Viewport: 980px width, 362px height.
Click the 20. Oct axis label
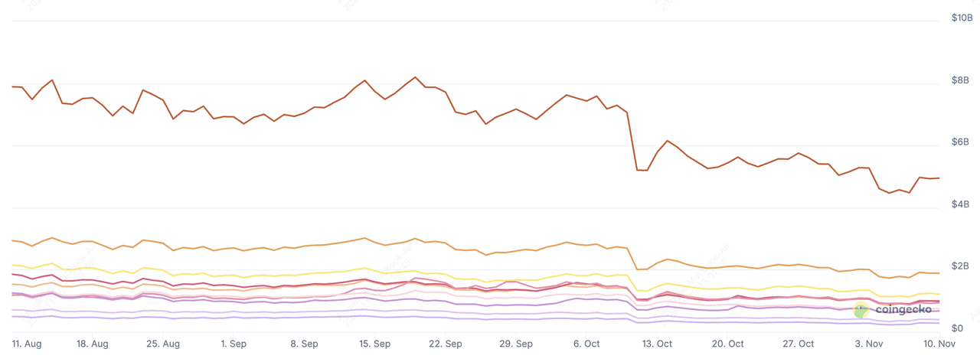[728, 344]
